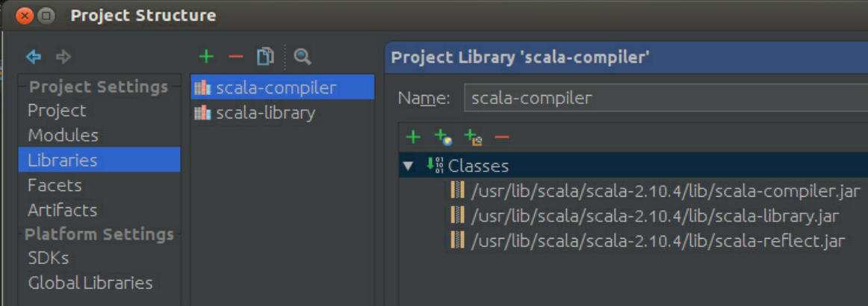Open the Modules settings section
Image resolution: width=868 pixels, height=306 pixels.
(63, 135)
